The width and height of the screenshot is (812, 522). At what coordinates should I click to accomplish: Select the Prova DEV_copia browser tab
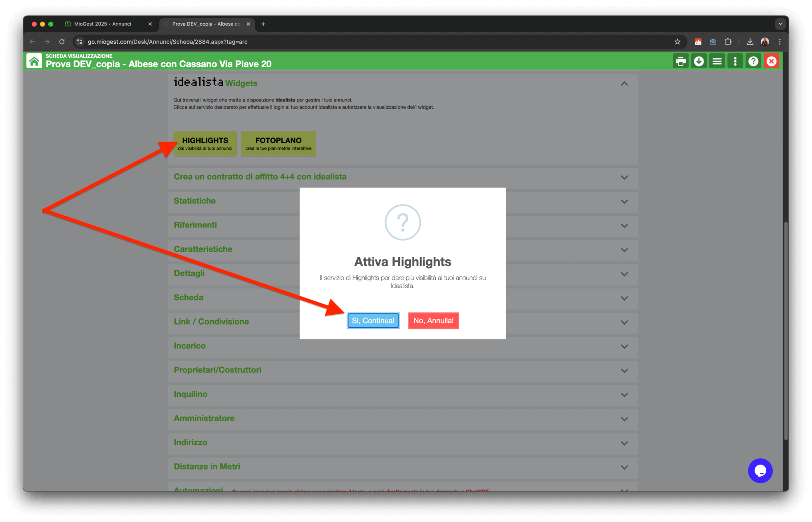point(206,24)
